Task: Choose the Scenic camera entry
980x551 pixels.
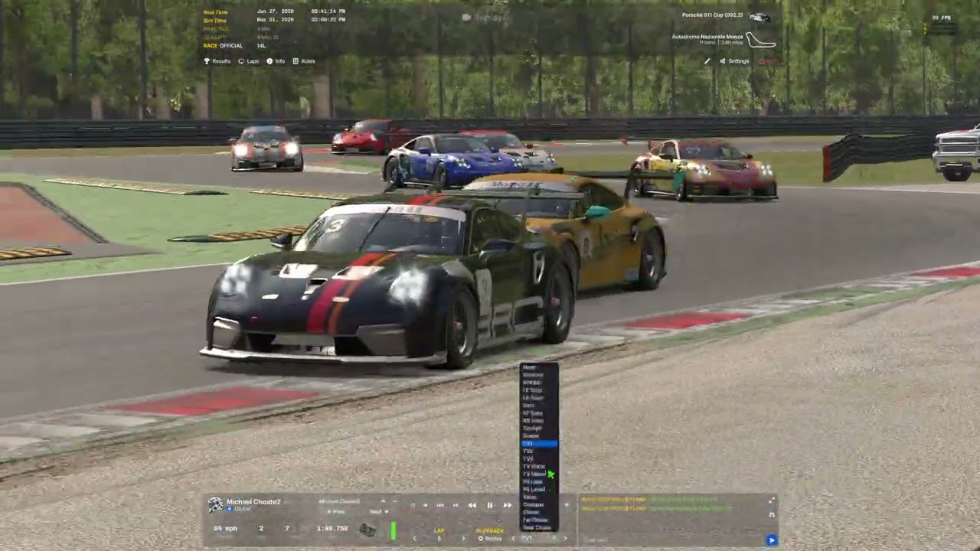Action: click(539, 436)
